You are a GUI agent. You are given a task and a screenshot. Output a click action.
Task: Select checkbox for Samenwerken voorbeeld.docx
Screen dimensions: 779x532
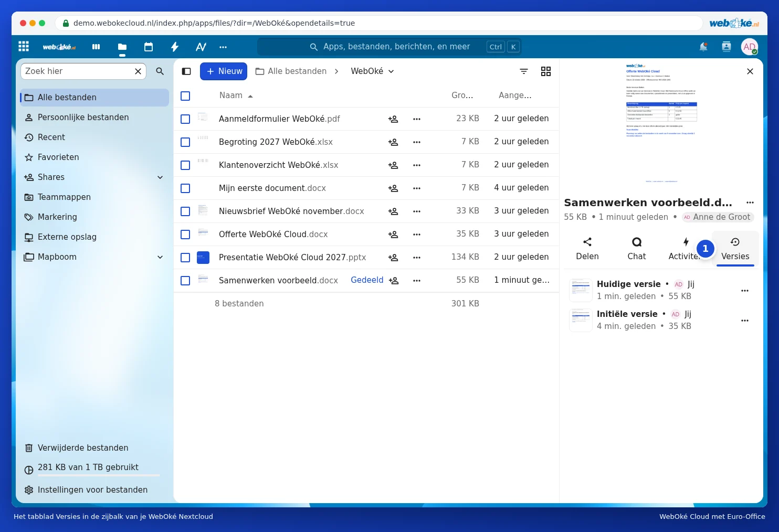tap(185, 280)
